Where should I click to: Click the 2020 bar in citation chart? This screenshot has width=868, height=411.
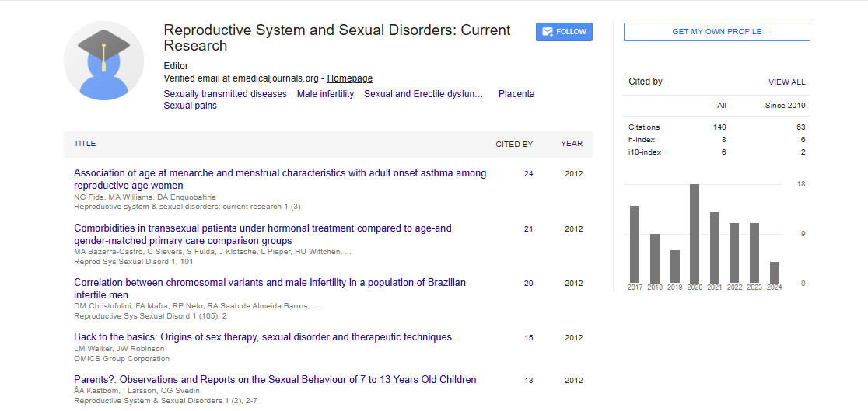pyautogui.click(x=695, y=233)
